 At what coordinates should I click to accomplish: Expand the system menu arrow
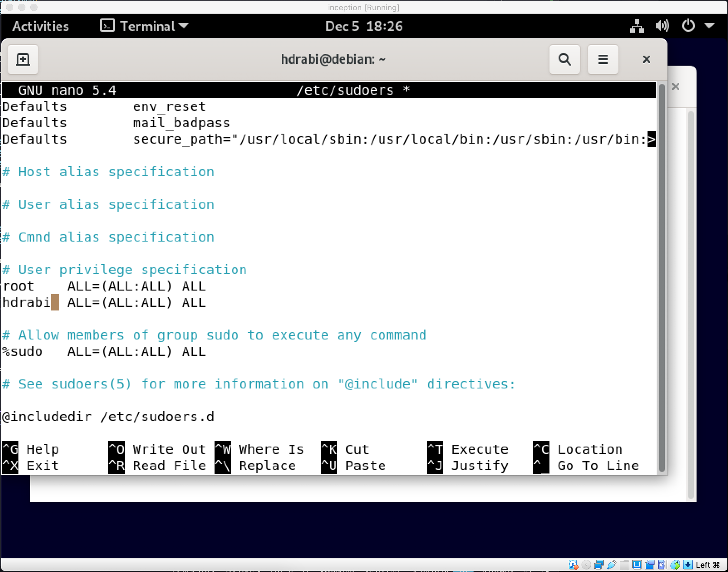710,26
